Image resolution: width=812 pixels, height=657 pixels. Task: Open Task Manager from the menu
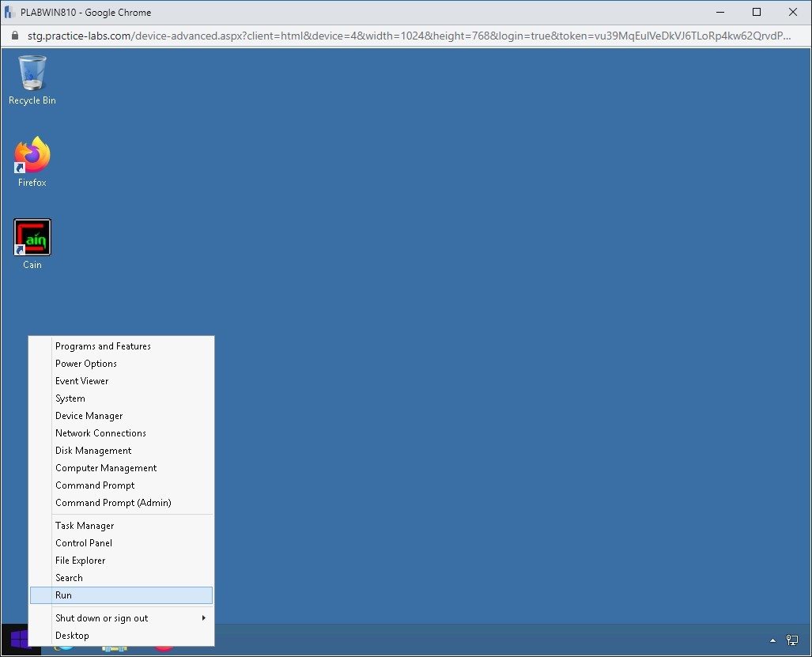point(84,525)
